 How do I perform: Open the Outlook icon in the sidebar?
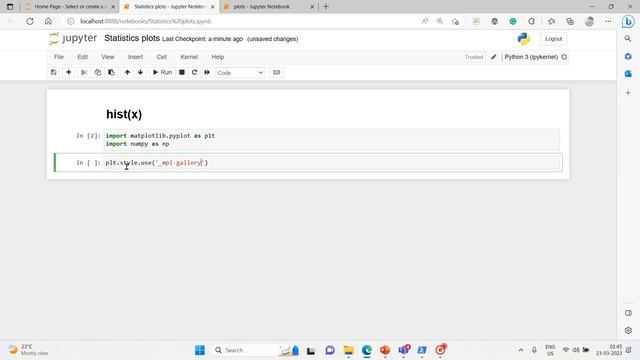628,74
